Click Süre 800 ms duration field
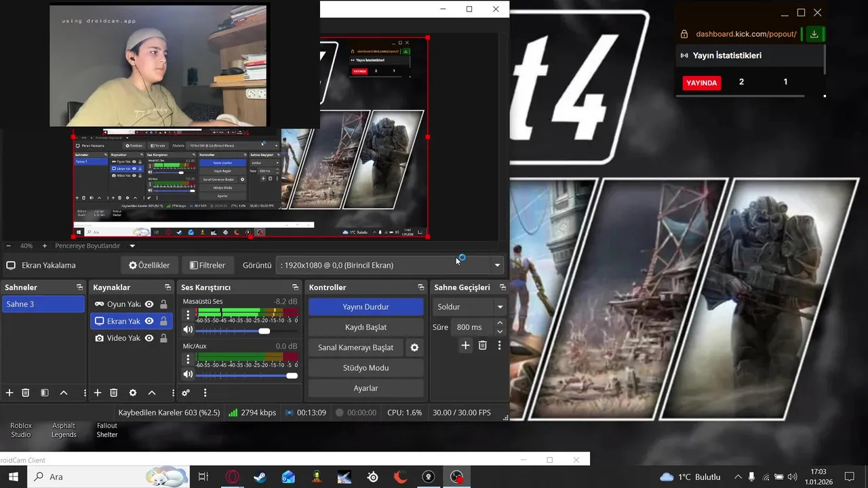Image resolution: width=868 pixels, height=488 pixels. [x=473, y=327]
